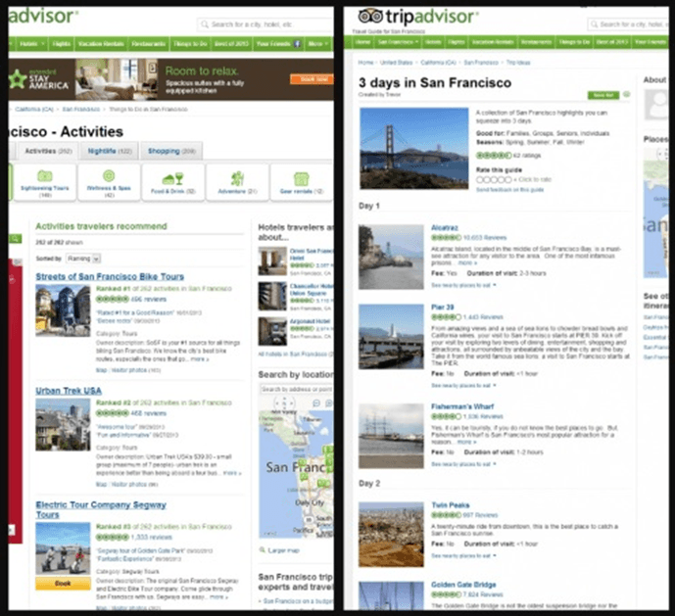Click the orange Book now ad button

(x=312, y=79)
